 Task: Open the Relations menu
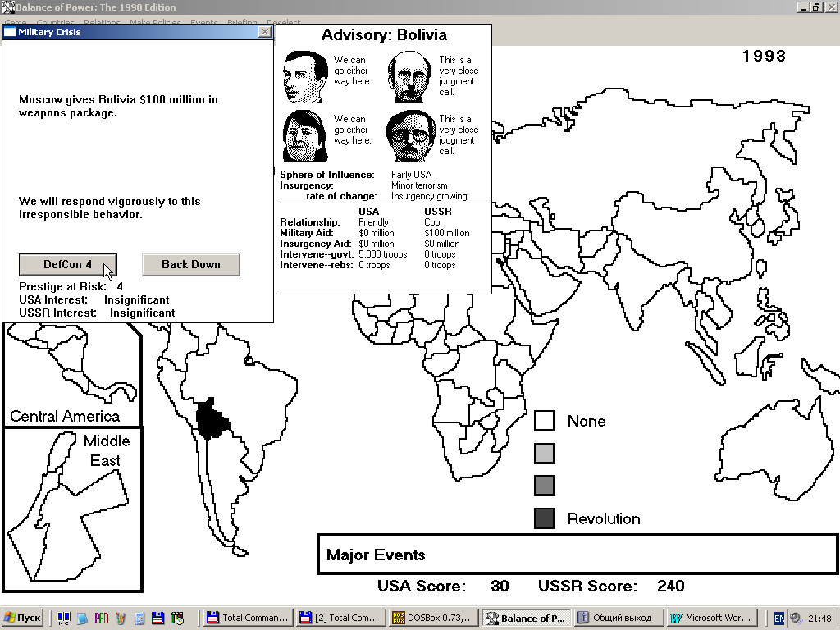(x=102, y=22)
